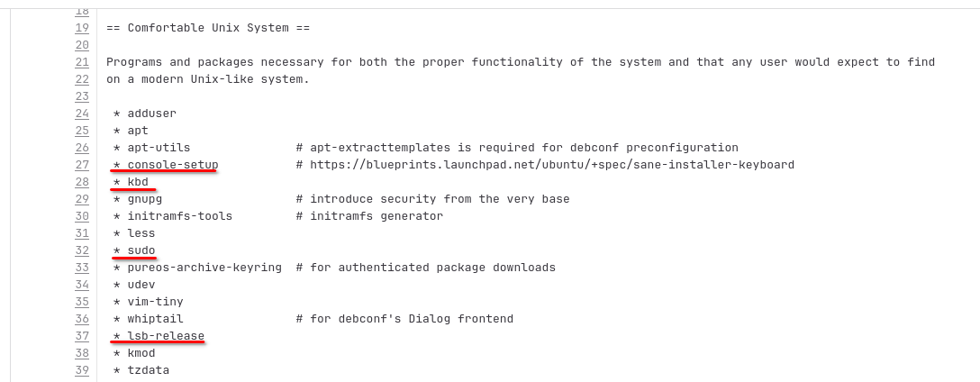
Task: Click line number 27 link
Action: pos(82,165)
